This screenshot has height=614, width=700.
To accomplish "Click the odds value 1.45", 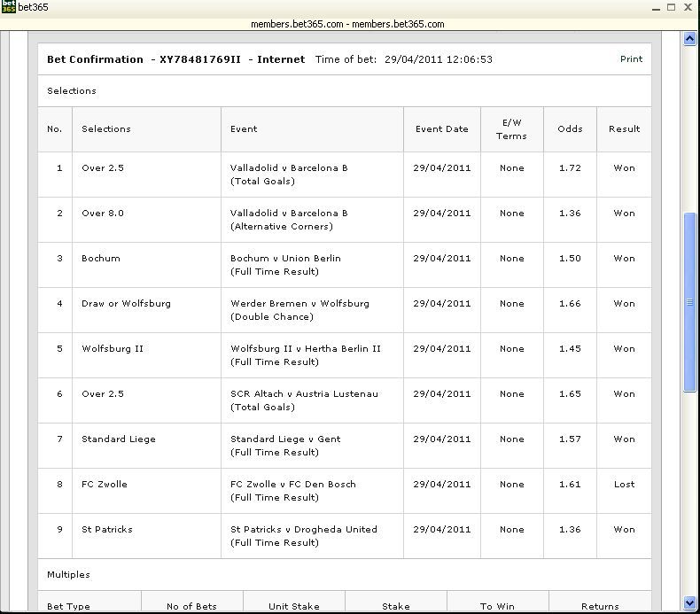I will click(570, 349).
